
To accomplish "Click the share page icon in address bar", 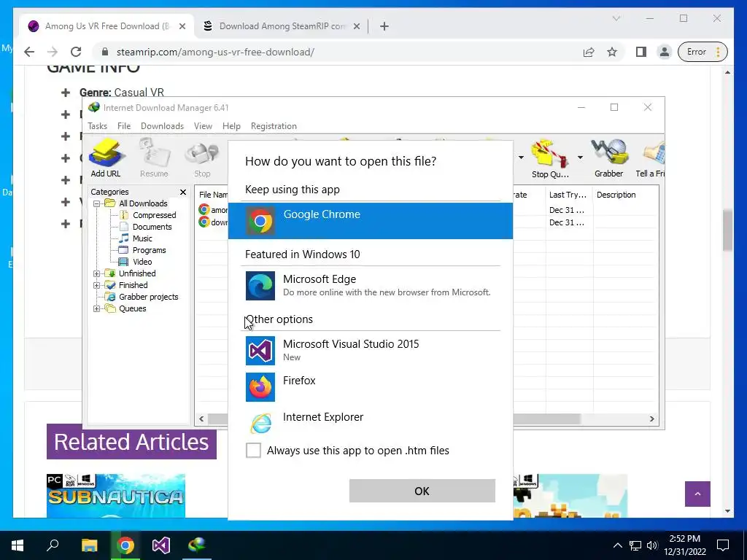I will tap(589, 52).
